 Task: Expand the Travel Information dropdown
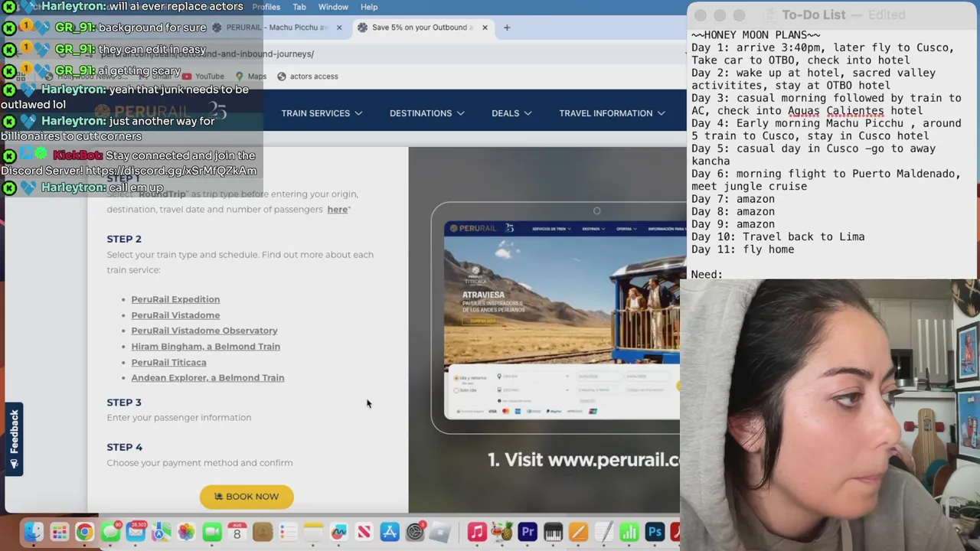click(612, 113)
